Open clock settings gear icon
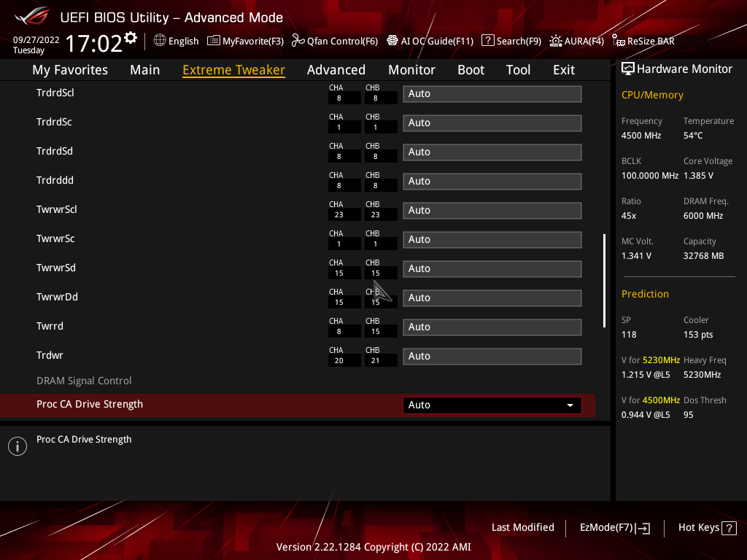 point(131,38)
